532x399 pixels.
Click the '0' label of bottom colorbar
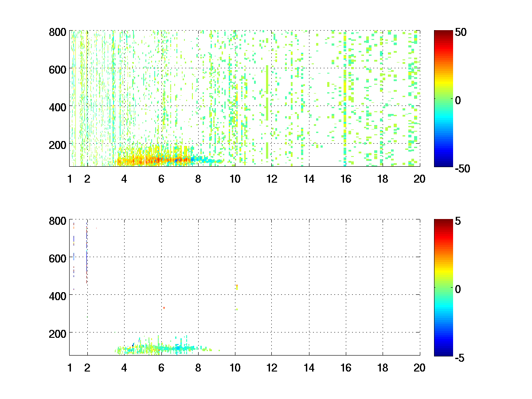[x=458, y=289]
